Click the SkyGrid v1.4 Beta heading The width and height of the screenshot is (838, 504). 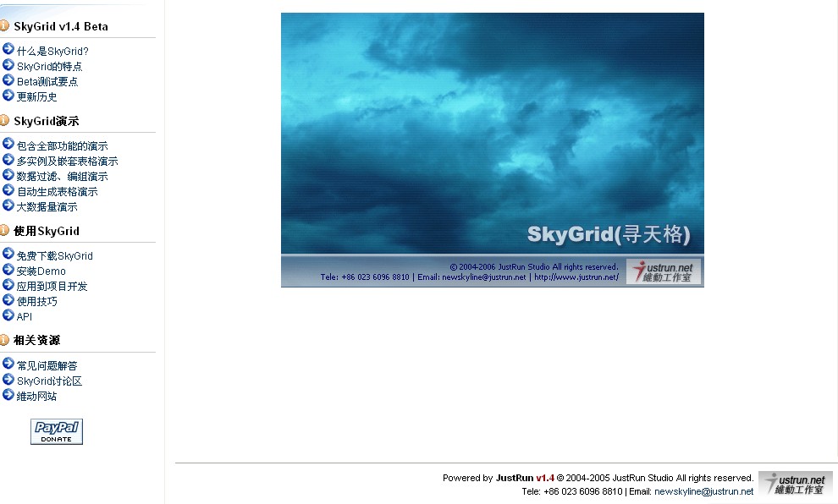pyautogui.click(x=61, y=26)
